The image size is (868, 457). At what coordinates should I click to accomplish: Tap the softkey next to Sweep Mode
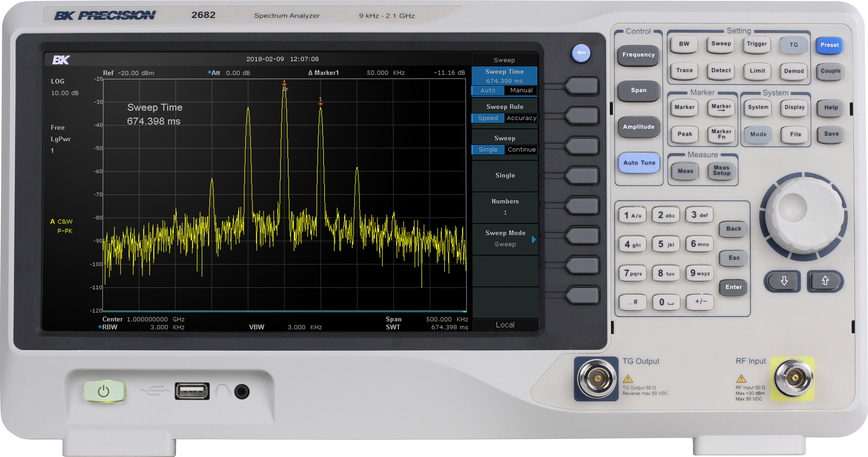click(582, 235)
